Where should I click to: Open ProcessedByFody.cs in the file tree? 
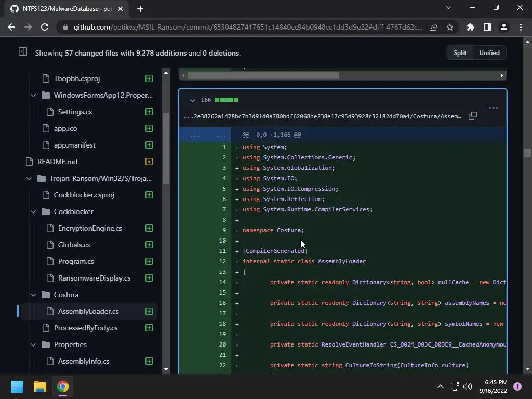(x=86, y=328)
